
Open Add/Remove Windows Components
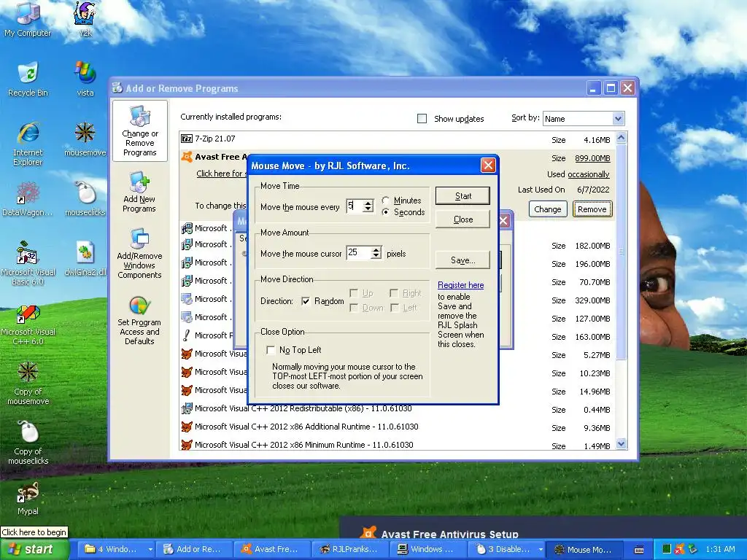click(x=139, y=253)
